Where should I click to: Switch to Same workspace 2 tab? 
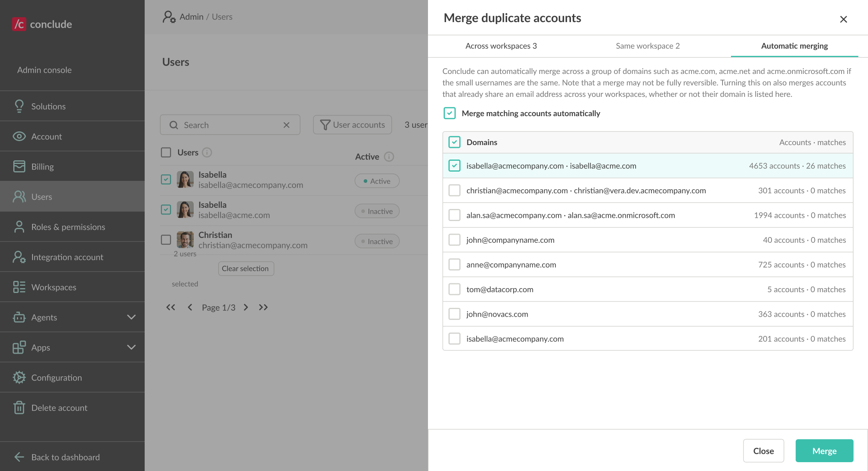648,46
